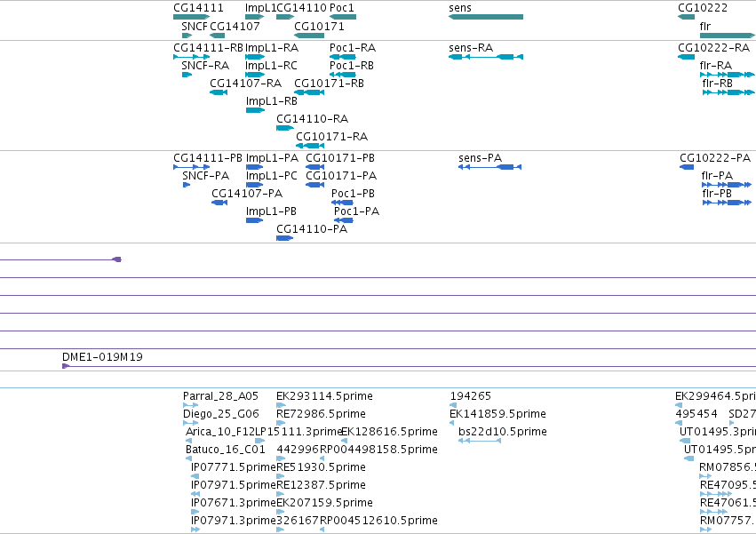Select EST IP07771.5prime
The width and height of the screenshot is (756, 534).
(x=195, y=476)
